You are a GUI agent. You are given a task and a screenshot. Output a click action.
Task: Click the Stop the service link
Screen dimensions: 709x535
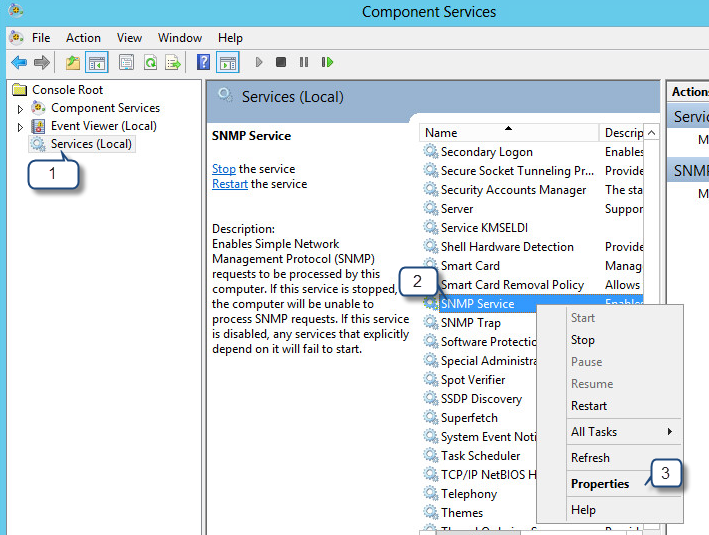click(x=224, y=169)
